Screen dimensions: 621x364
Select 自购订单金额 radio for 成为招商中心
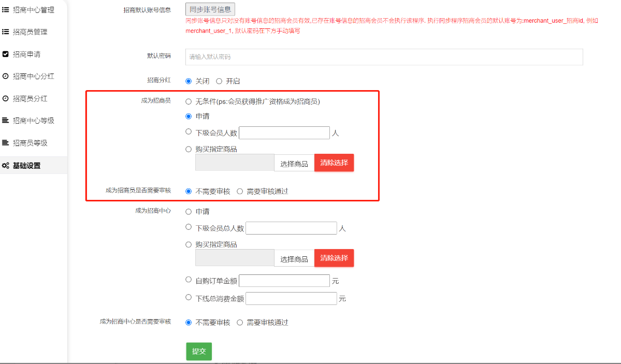(189, 280)
